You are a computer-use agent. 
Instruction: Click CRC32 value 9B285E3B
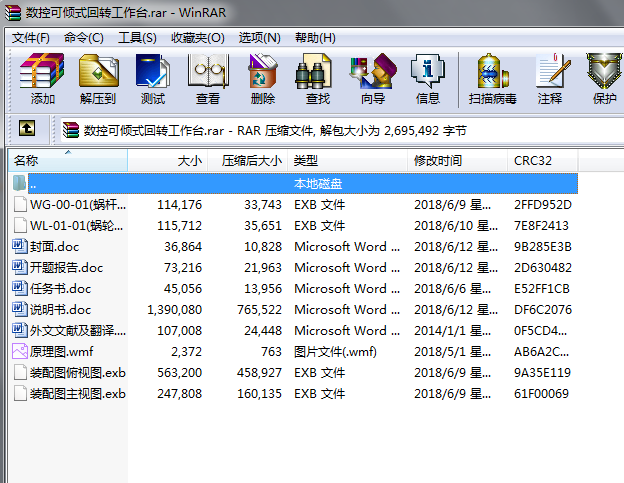tap(543, 247)
